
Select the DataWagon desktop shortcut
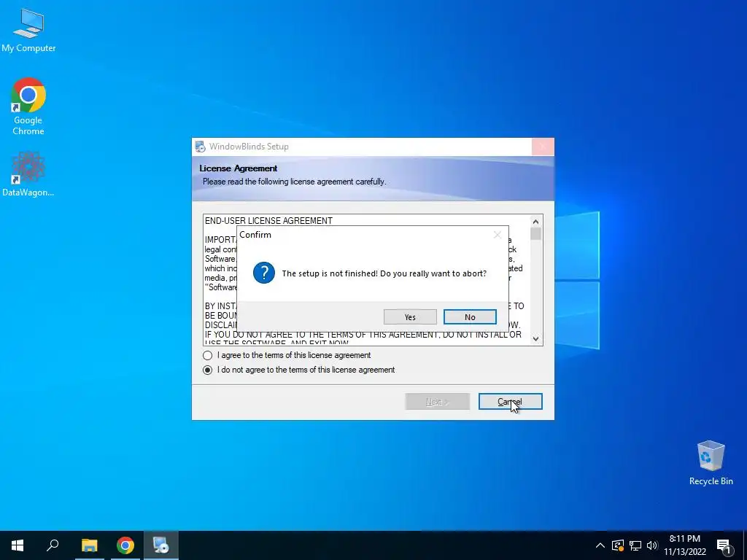[28, 174]
